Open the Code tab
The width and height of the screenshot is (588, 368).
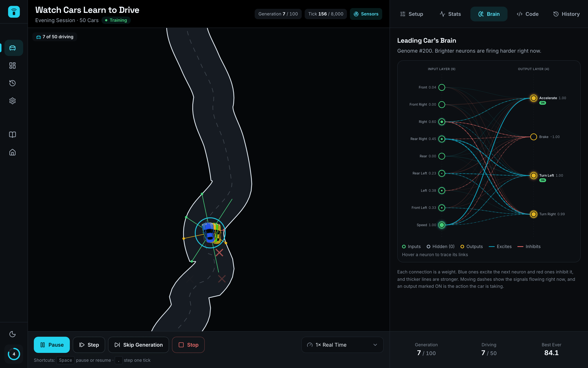[x=528, y=14]
